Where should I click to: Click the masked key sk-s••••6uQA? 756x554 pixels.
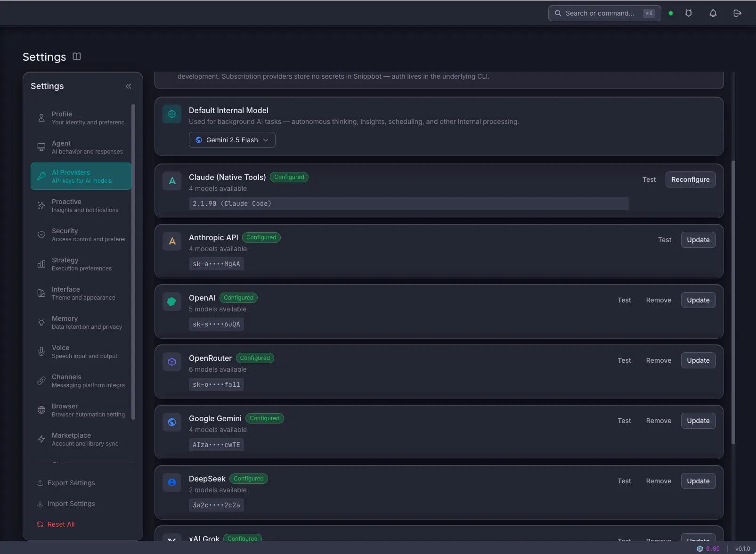coord(216,324)
